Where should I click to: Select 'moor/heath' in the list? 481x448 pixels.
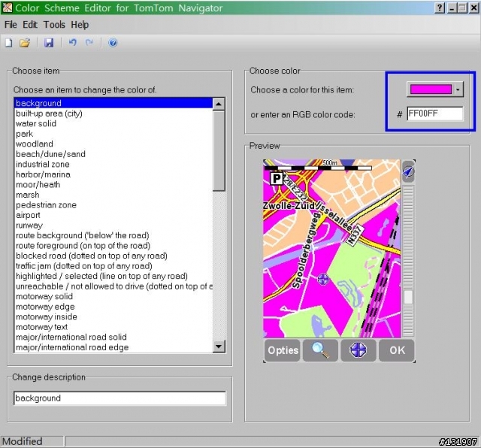[x=113, y=185]
